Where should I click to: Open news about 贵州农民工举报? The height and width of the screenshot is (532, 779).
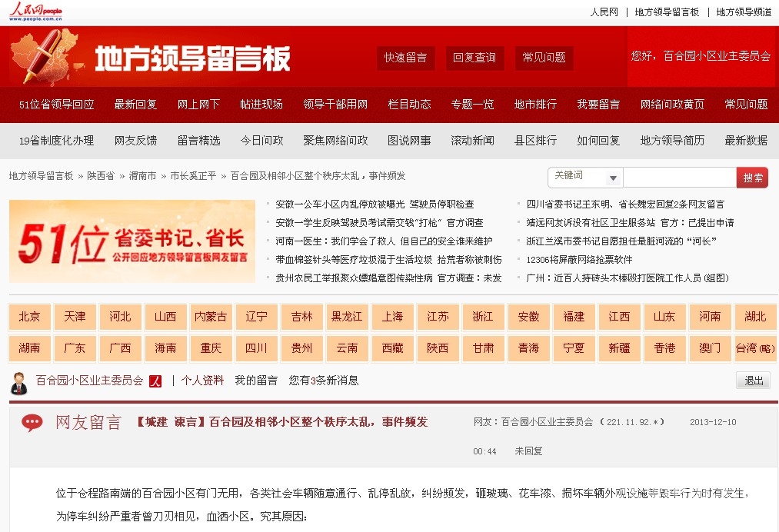pyautogui.click(x=388, y=278)
